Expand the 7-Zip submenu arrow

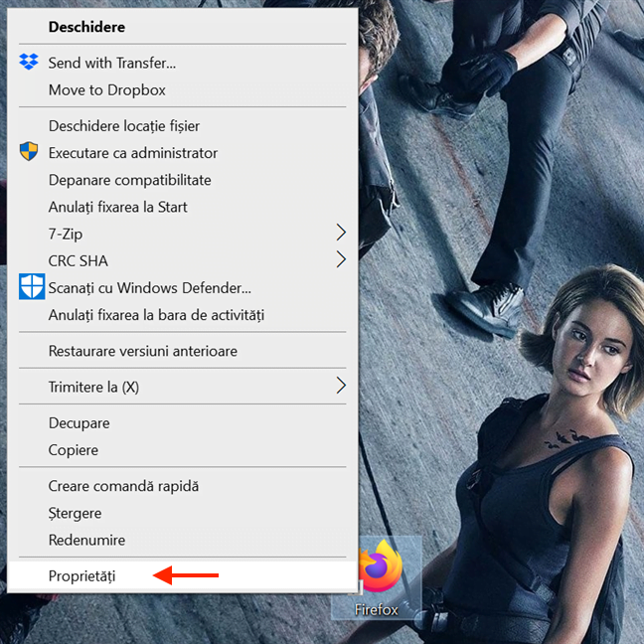[x=341, y=233]
